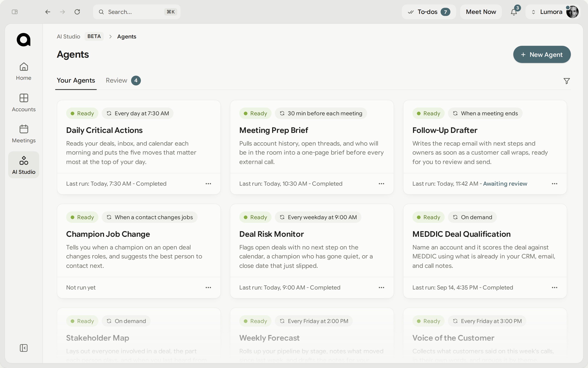Switch to the Review tab
This screenshot has width=588, height=368.
pyautogui.click(x=123, y=81)
